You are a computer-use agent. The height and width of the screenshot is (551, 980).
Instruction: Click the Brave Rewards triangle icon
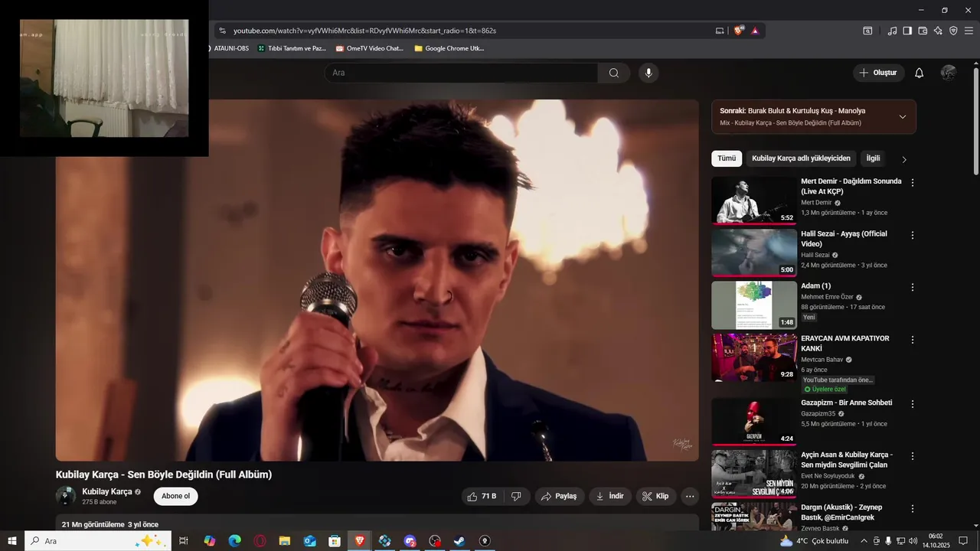click(x=755, y=31)
